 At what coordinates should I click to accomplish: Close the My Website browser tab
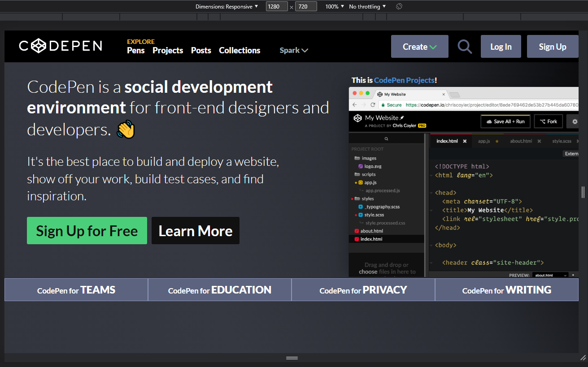point(444,94)
